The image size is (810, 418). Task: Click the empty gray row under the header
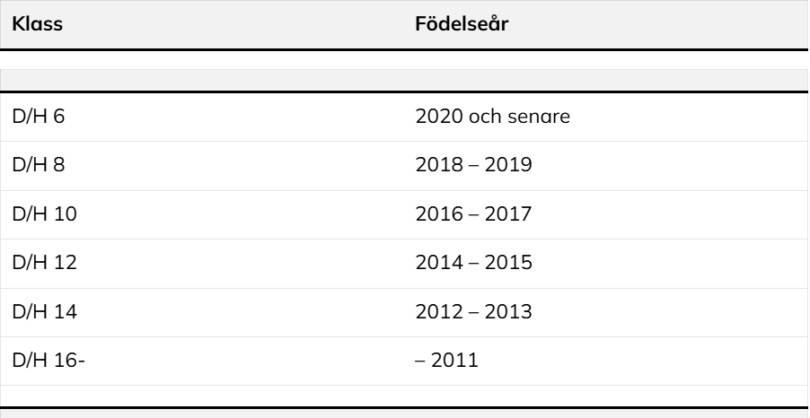click(x=404, y=79)
